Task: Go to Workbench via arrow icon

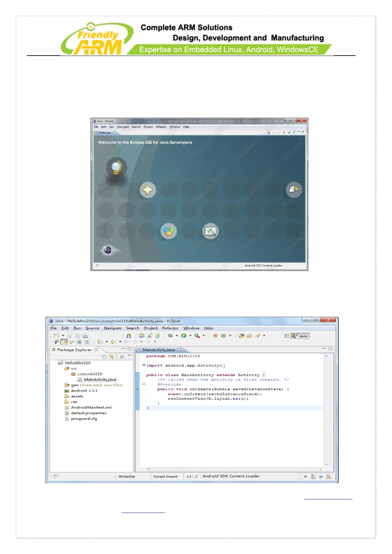Action: coord(294,190)
